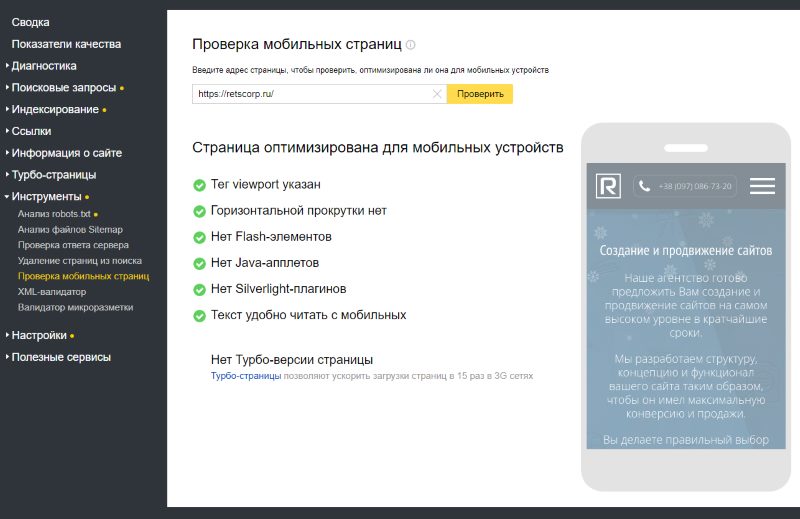Screen dimensions: 800x519
Task: Expand the Поисковые запросы section arrow
Action: coord(7,87)
